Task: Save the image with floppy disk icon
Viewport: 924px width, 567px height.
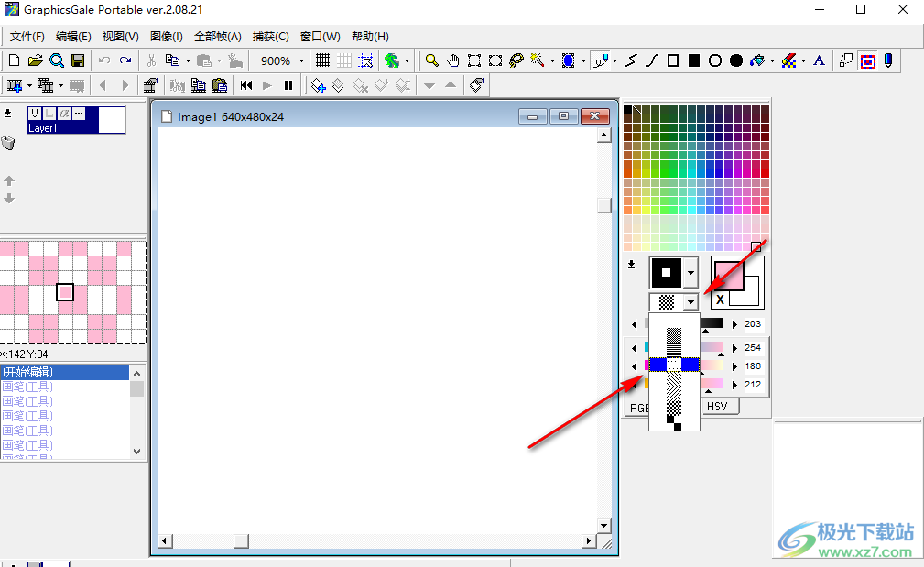Action: (x=77, y=60)
